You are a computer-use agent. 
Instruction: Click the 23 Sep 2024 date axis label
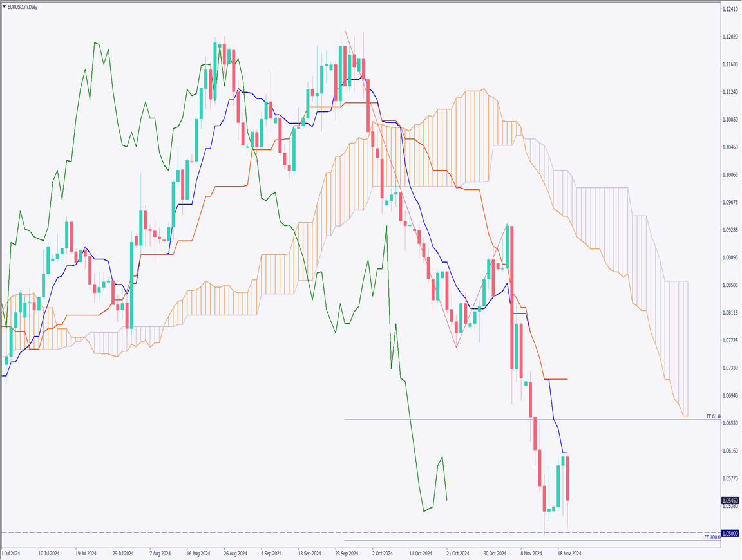coord(347,553)
